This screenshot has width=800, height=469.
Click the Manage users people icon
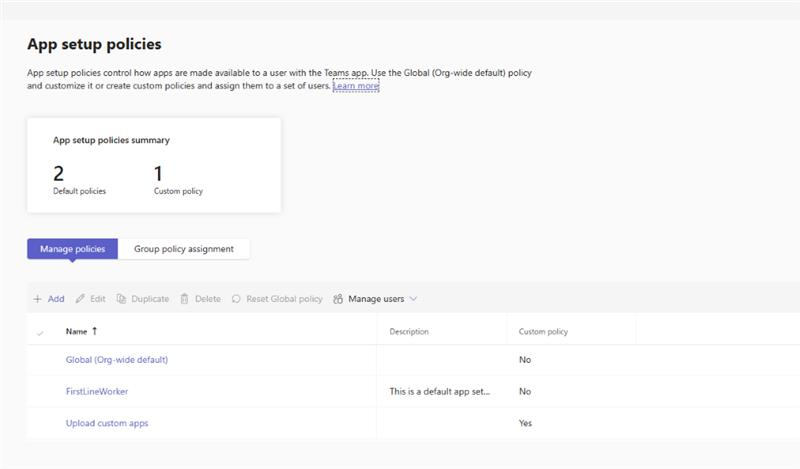click(338, 299)
